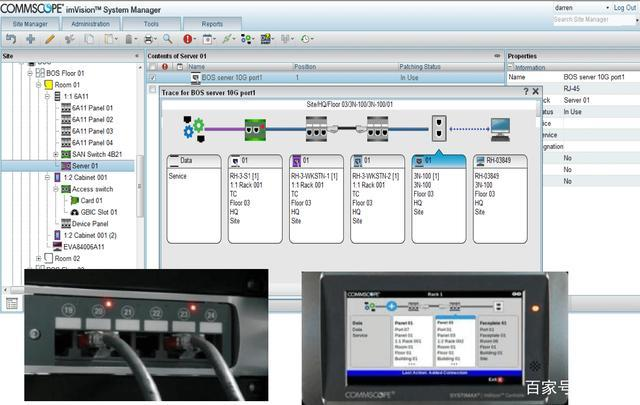Image resolution: width=640 pixels, height=405 pixels.
Task: Select Card 01 in the tree
Action: point(91,200)
